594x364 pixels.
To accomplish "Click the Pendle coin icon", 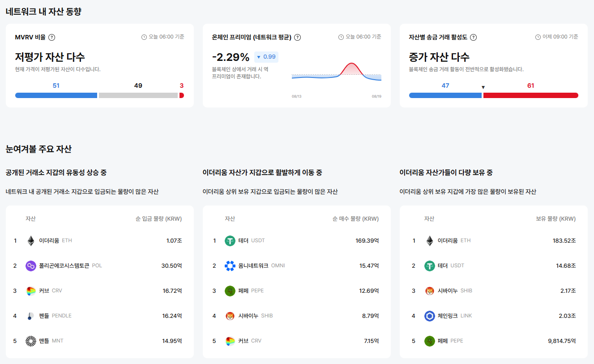I will coord(31,316).
